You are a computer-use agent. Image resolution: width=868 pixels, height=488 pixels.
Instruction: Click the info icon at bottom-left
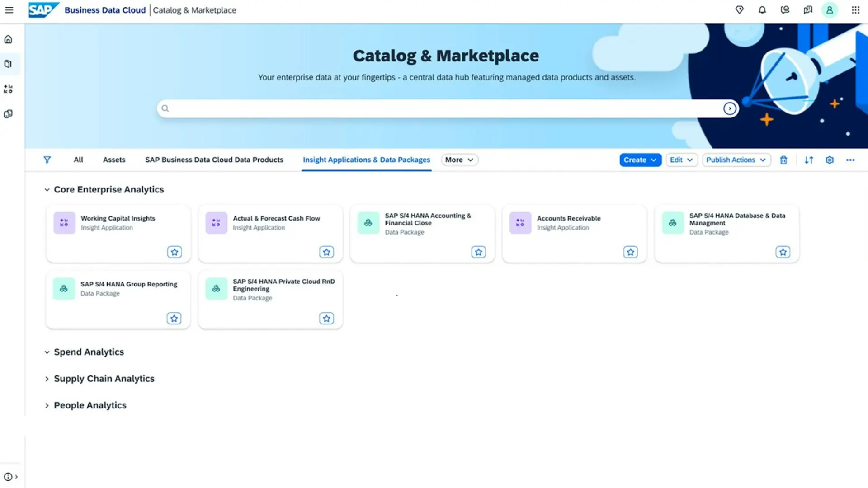coord(8,477)
